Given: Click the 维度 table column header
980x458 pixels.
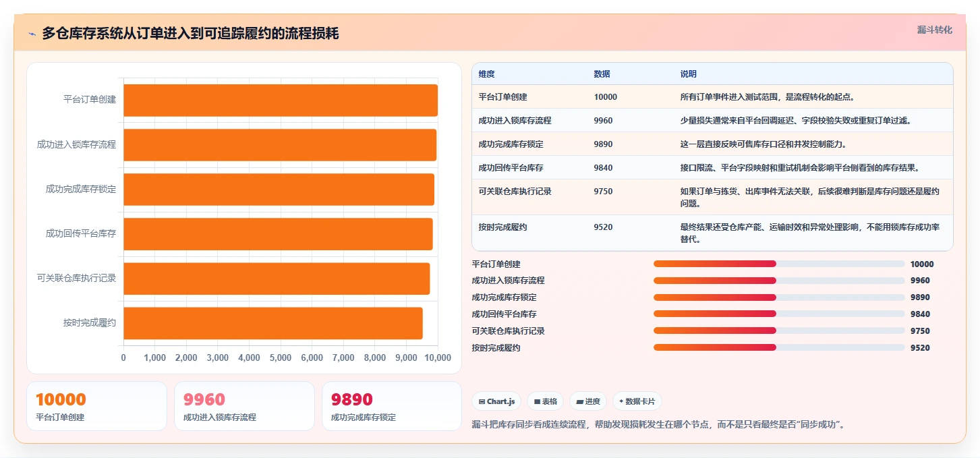Looking at the screenshot, I should pyautogui.click(x=486, y=74).
